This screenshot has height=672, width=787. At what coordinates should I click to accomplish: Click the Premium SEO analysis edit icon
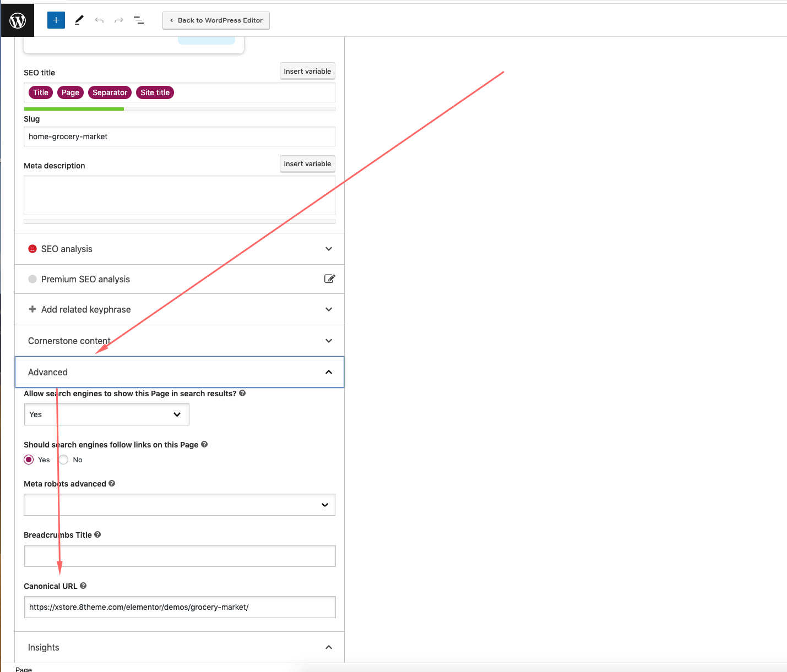pos(329,278)
